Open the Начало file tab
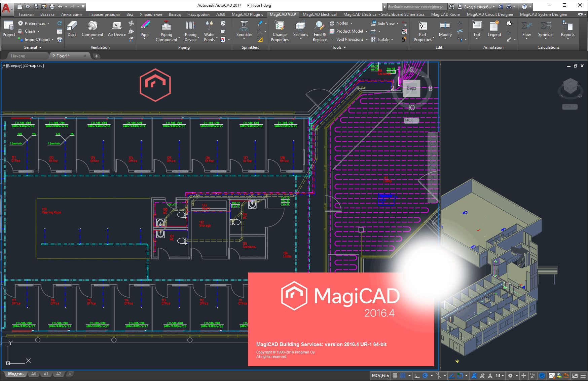Screen dimensions: 588x381 18,56
